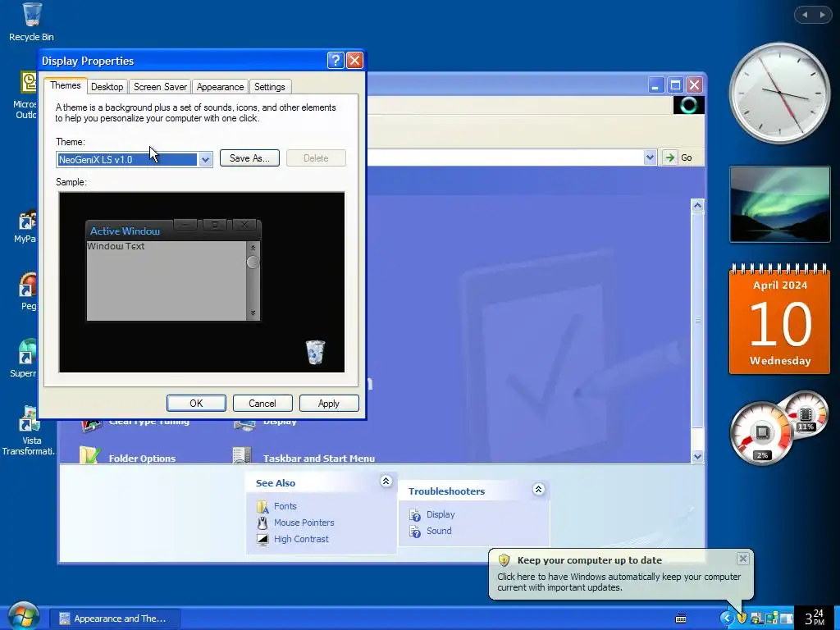Click the Save As... button
Viewport: 840px width, 630px height.
pyautogui.click(x=249, y=158)
